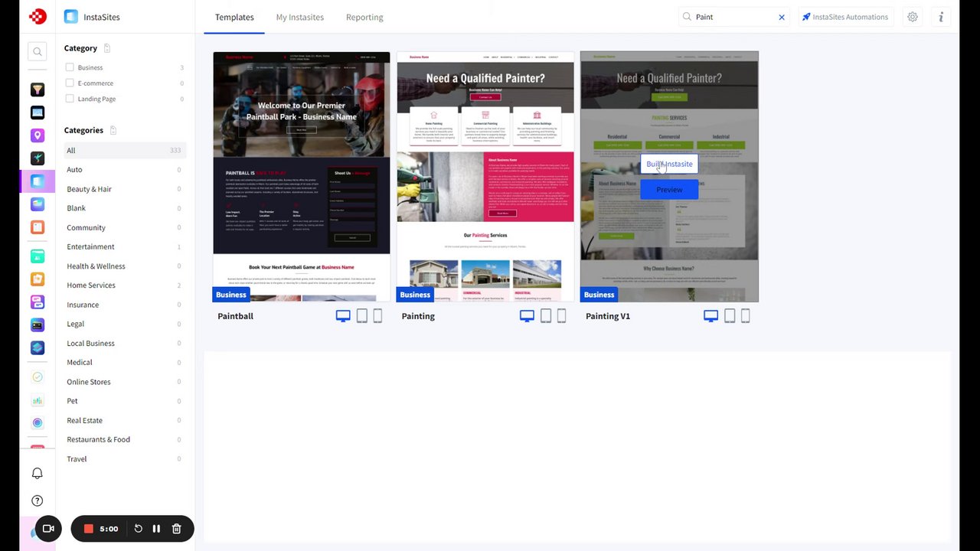The image size is (980, 551).
Task: Select the highlighted InstaSites sidebar icon
Action: (x=38, y=181)
